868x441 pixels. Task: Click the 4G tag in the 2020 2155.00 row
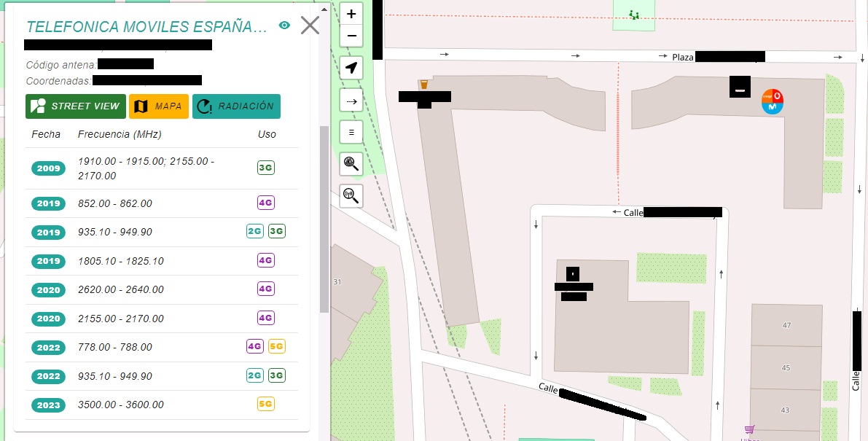click(266, 318)
